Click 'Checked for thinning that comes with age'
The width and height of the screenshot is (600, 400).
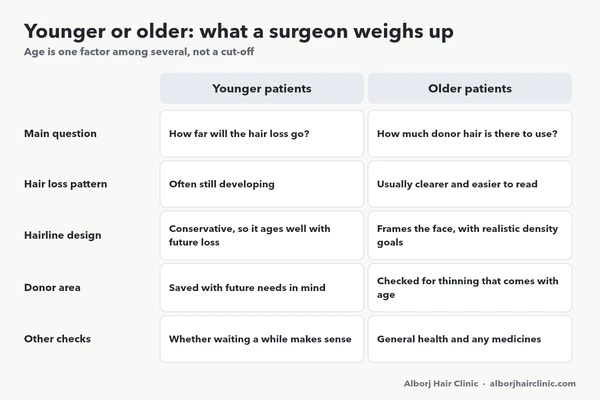click(470, 287)
